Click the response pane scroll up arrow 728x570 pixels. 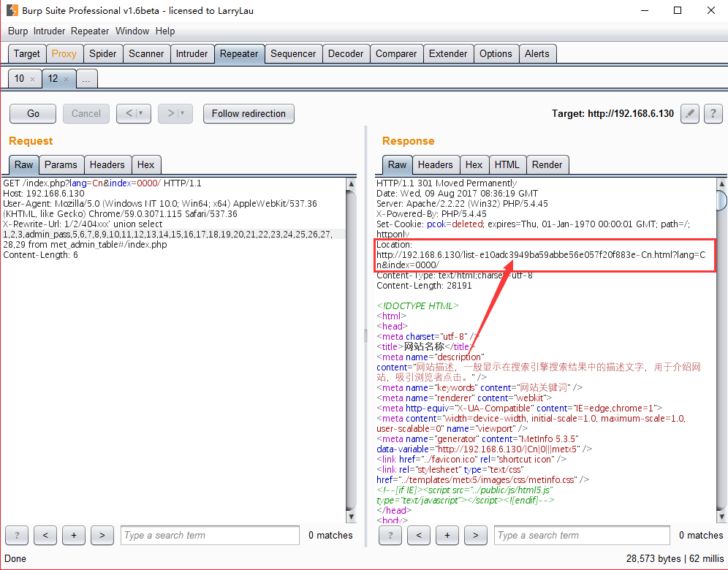point(721,184)
